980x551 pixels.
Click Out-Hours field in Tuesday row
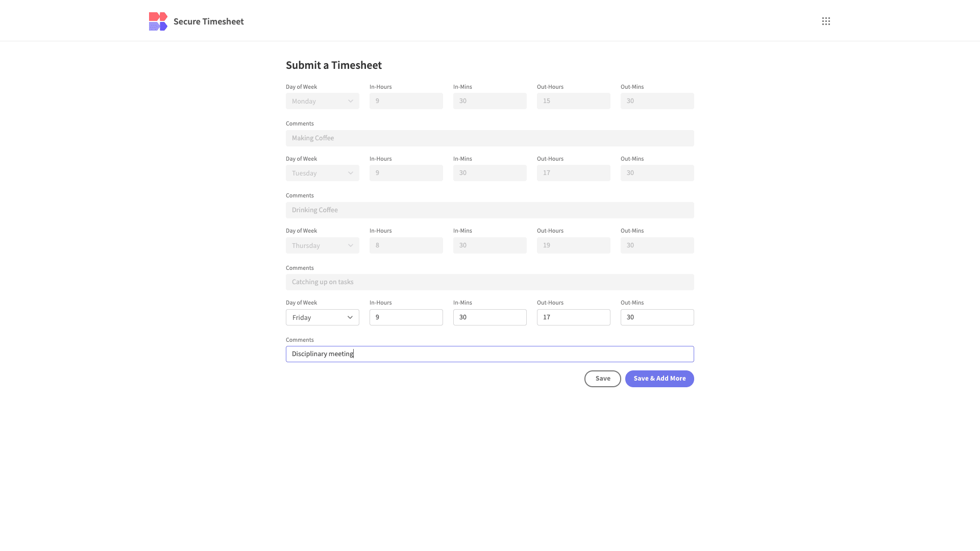tap(574, 173)
